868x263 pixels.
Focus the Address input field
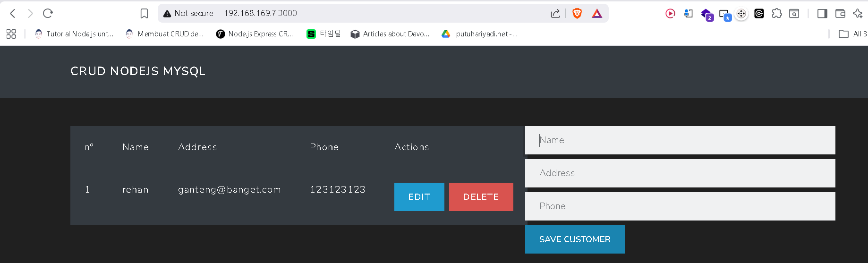680,173
